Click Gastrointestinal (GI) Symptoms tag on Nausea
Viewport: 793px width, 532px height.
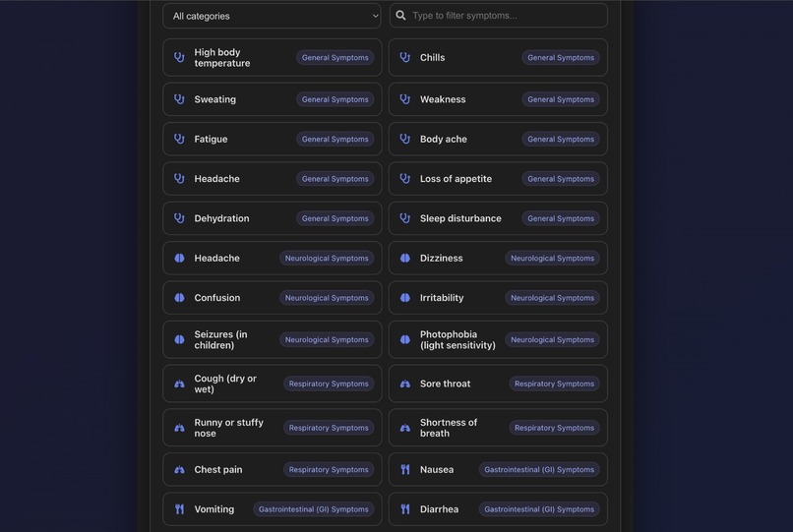(x=539, y=469)
